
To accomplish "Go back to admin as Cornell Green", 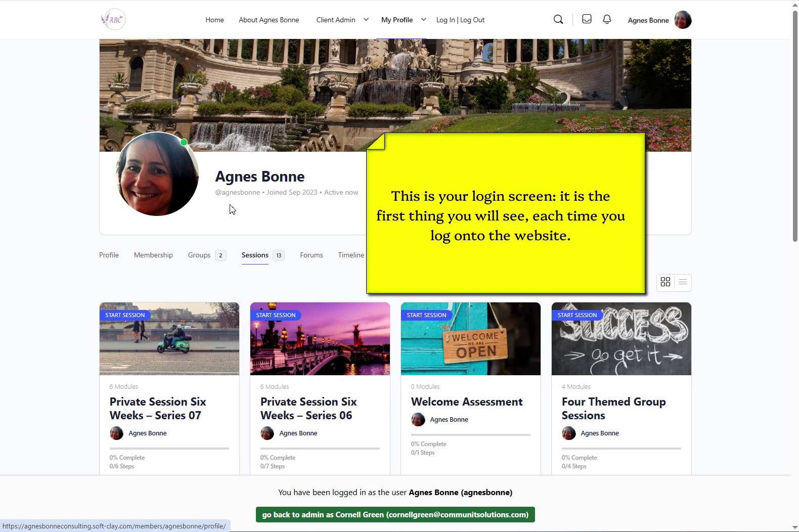I will tap(395, 515).
